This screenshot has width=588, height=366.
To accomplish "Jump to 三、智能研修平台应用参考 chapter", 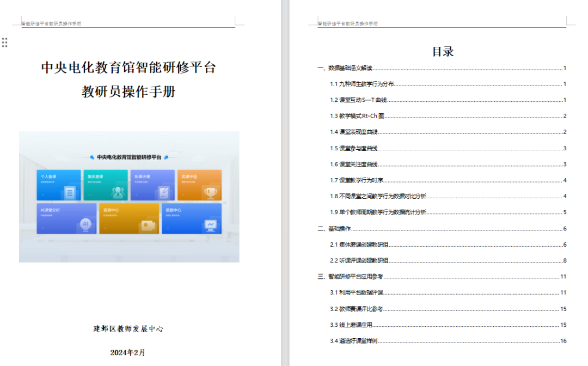I will point(353,277).
